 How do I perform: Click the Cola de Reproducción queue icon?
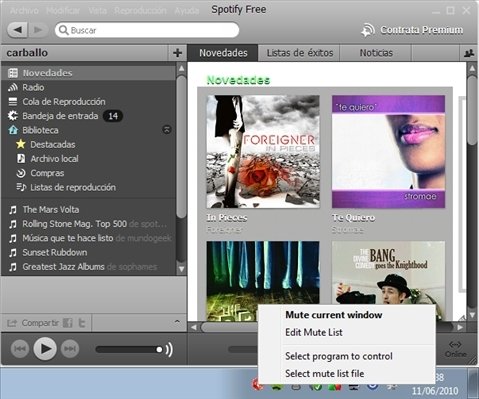pos(13,101)
